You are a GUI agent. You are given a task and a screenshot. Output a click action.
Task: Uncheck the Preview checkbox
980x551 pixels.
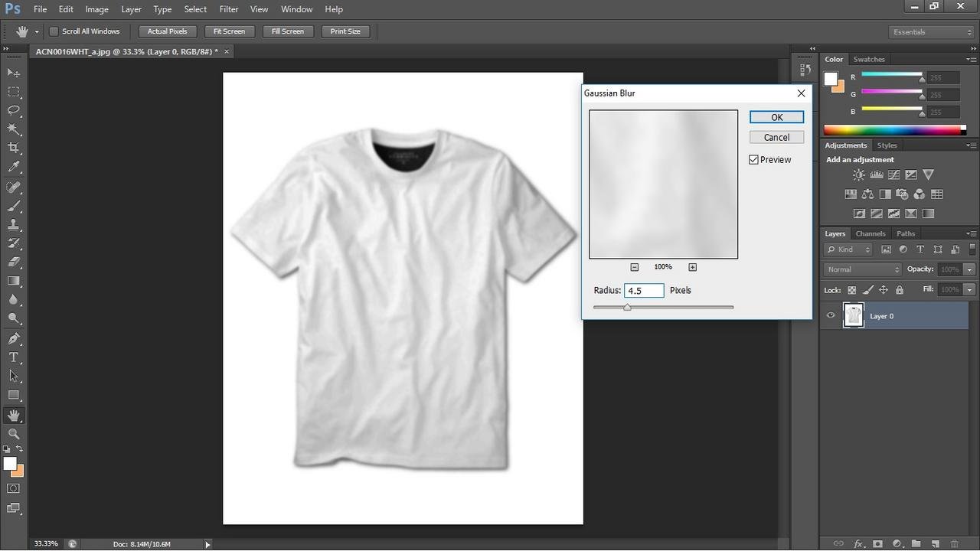[753, 160]
